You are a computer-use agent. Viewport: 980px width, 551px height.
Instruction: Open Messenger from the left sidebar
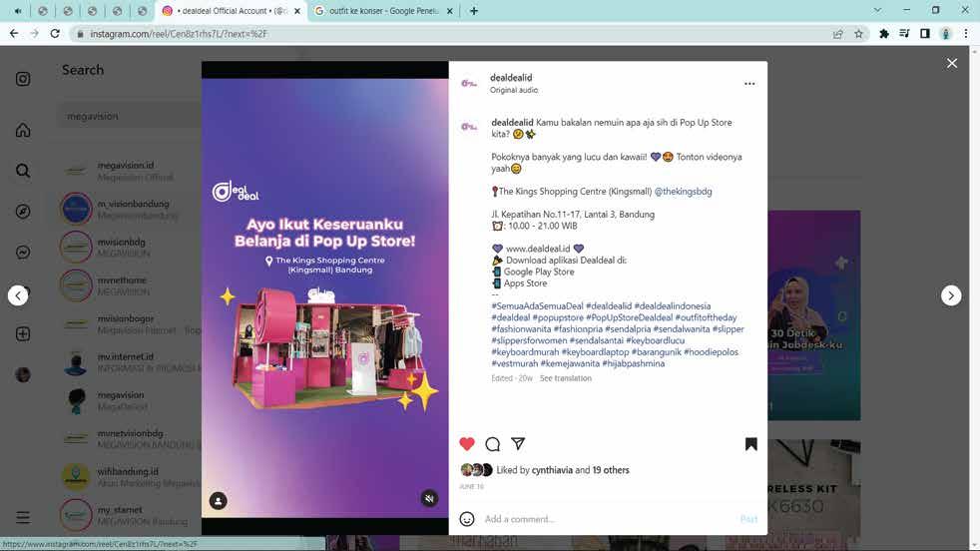(23, 253)
